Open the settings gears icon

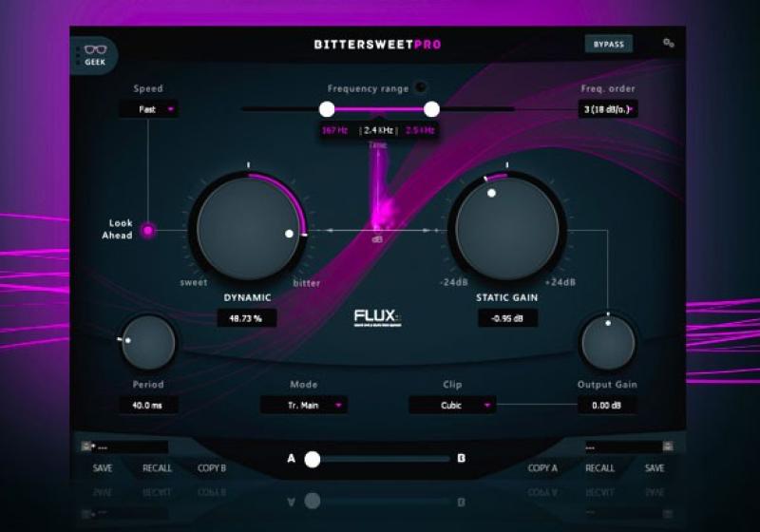(669, 43)
